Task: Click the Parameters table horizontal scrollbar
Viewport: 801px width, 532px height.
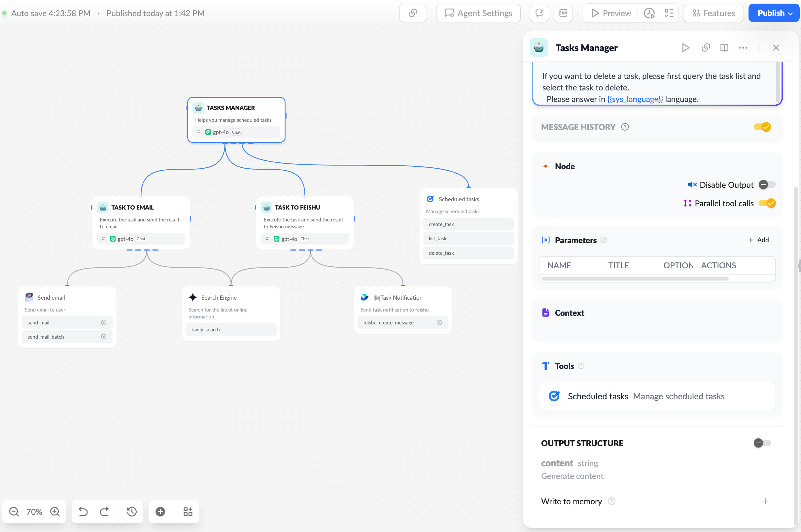Action: tap(635, 279)
